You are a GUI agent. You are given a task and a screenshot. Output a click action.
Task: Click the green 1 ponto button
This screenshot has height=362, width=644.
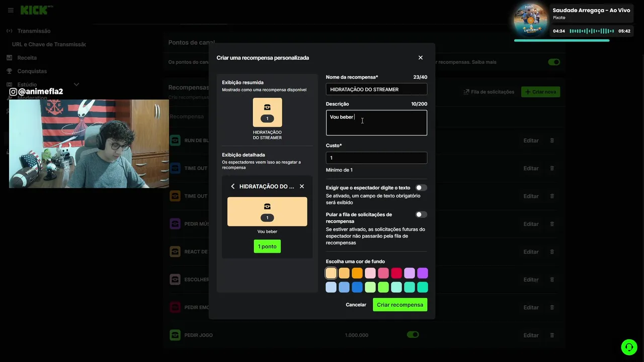[267, 246]
